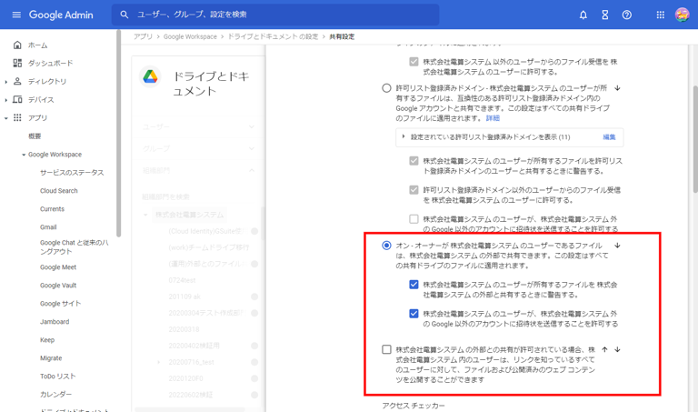Click the search magnifier icon
Image resolution: width=698 pixels, height=412 pixels.
click(124, 15)
